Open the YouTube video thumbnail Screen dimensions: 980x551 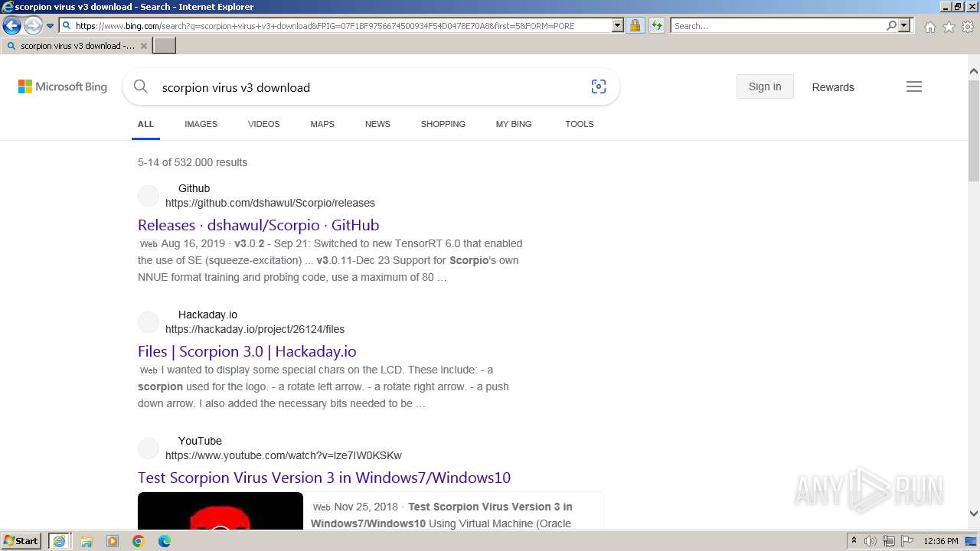tap(220, 510)
